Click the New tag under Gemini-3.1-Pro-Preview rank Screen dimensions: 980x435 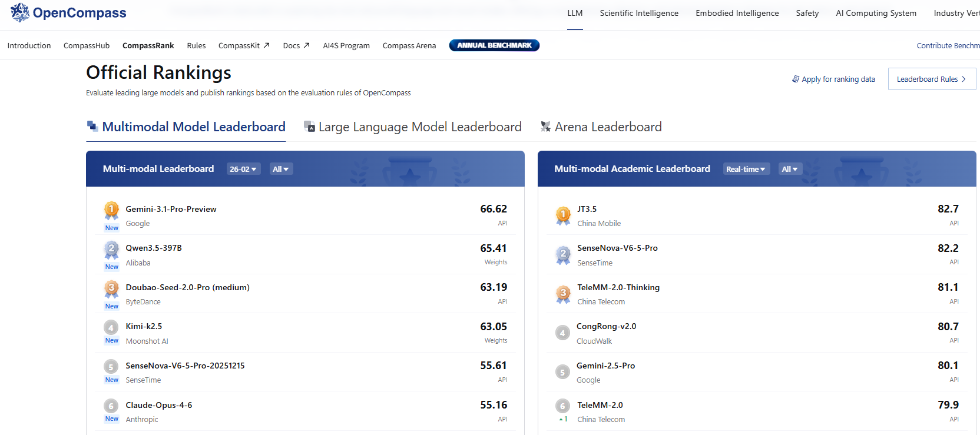coord(112,228)
